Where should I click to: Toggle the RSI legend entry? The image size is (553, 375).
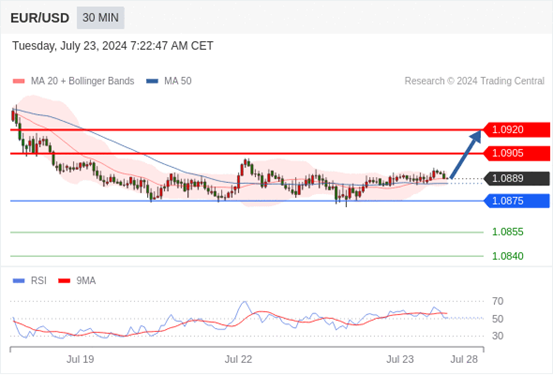coord(30,281)
